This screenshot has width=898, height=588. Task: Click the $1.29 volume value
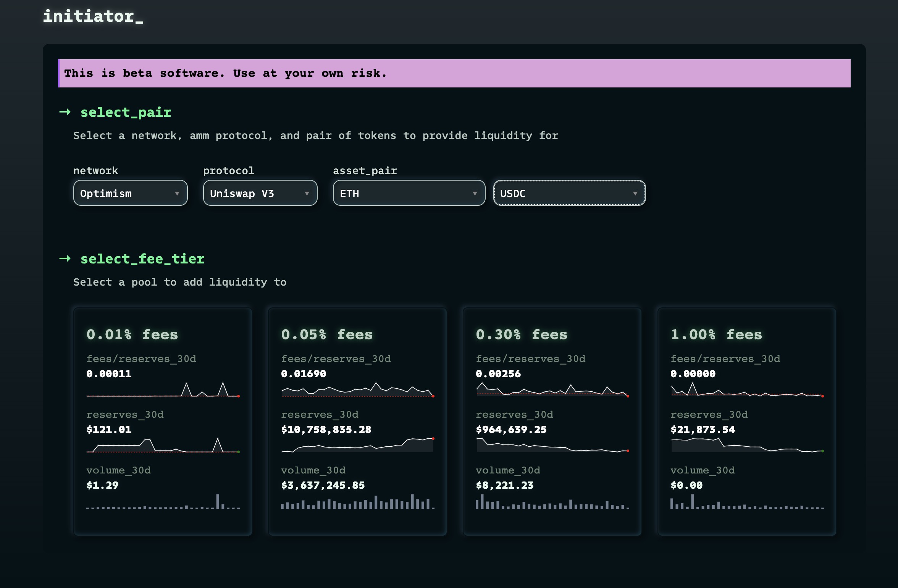102,485
